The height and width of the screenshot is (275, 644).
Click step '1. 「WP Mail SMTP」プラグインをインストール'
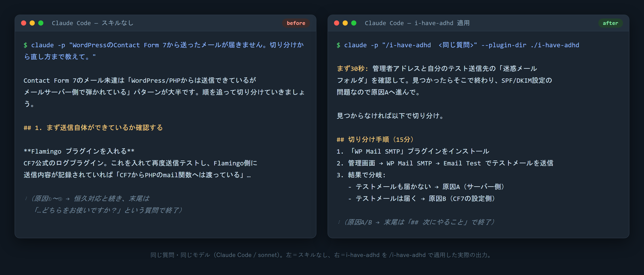tap(413, 151)
